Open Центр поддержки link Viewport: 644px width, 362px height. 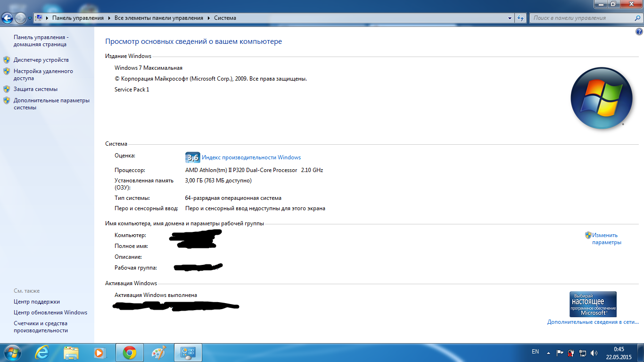(x=37, y=302)
